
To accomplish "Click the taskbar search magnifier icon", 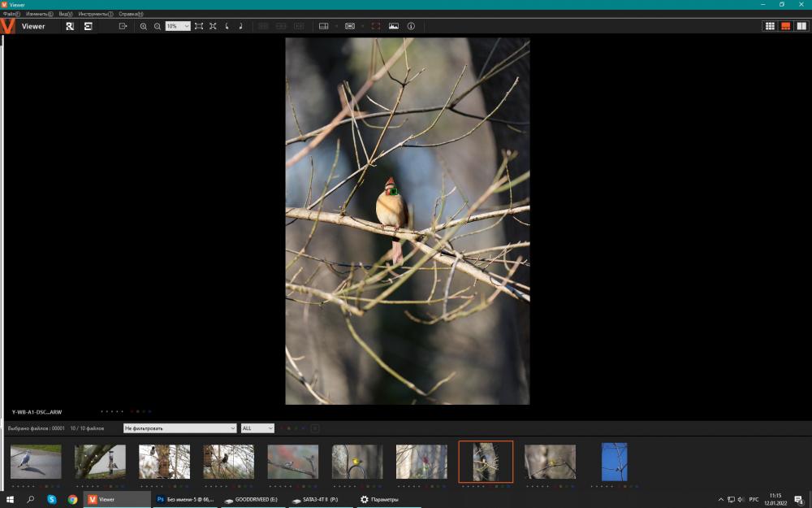I will (x=30, y=499).
